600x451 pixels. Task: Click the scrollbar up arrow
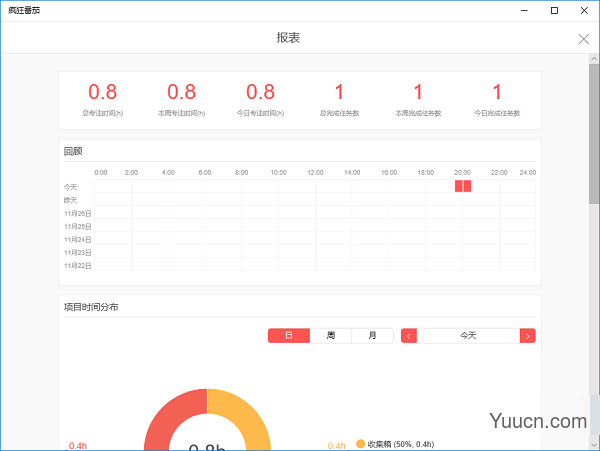click(x=594, y=59)
